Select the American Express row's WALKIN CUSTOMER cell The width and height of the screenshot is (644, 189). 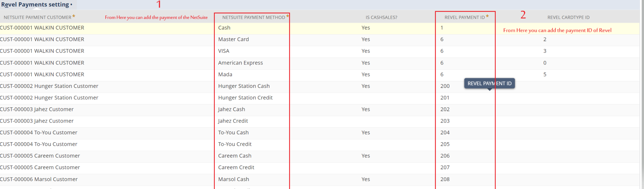(42, 63)
